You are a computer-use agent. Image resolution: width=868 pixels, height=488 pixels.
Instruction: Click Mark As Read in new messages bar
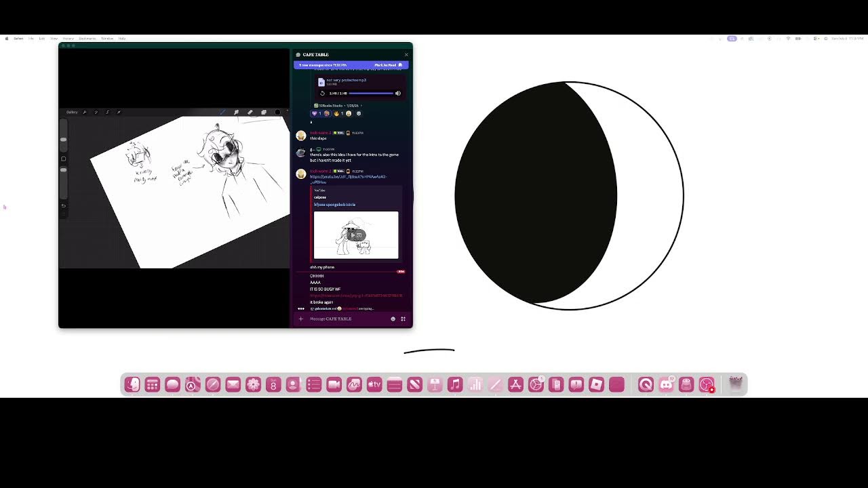pos(388,65)
